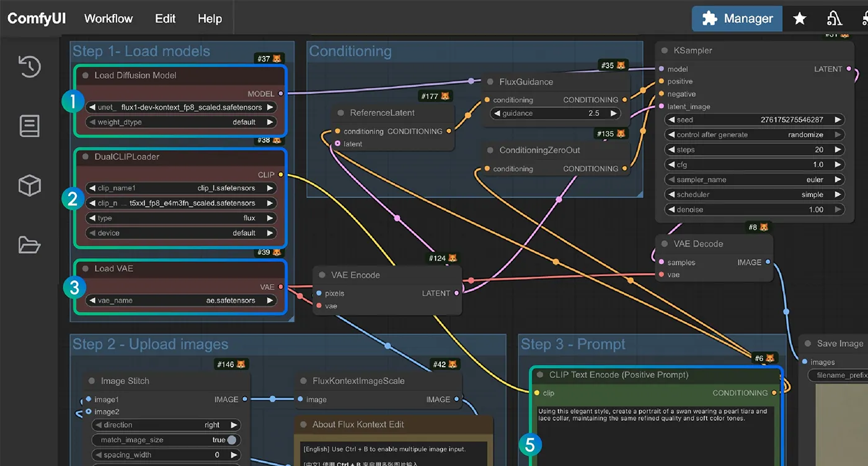
Task: Click the fox badge #6 above CLIP Text Encode
Action: point(764,358)
